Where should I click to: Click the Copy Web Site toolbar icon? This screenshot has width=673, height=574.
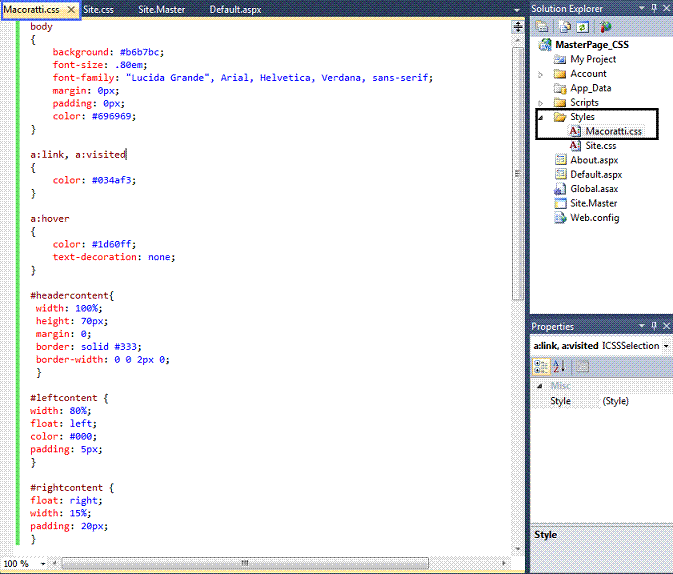(606, 27)
